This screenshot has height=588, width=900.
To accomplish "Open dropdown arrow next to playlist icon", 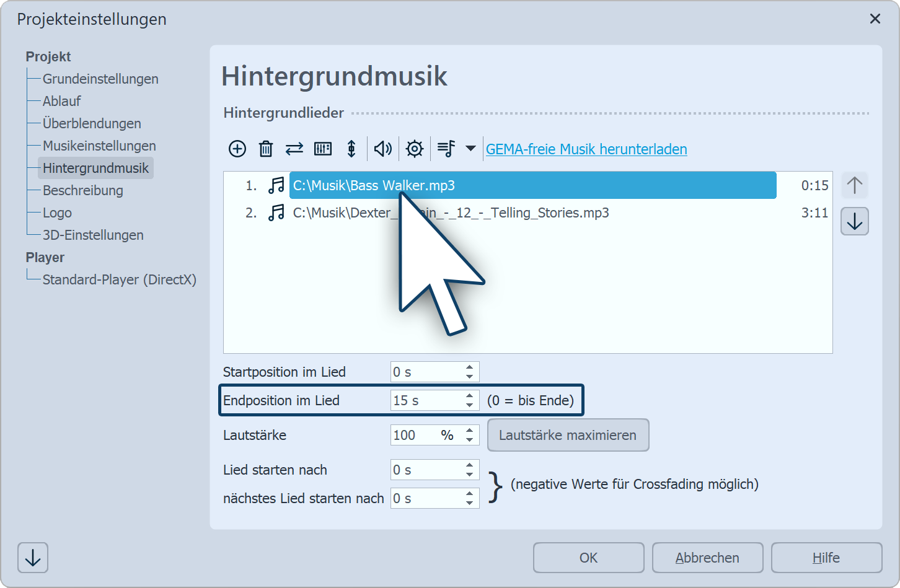I will coord(470,149).
